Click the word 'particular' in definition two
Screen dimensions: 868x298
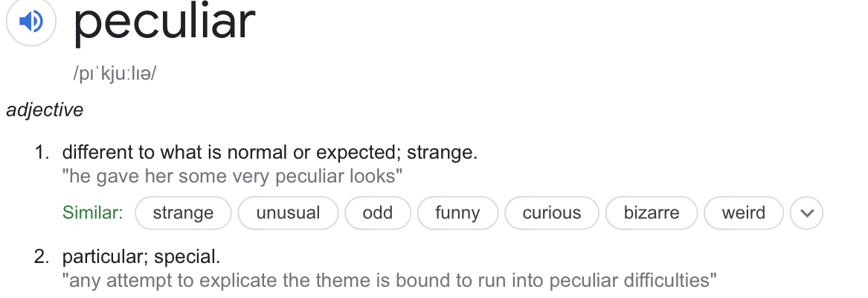pos(100,257)
